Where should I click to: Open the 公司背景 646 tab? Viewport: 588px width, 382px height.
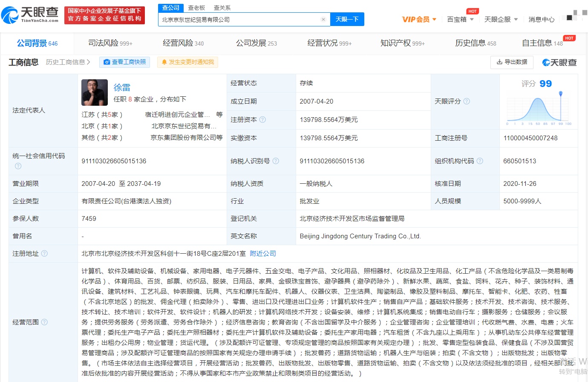click(37, 43)
